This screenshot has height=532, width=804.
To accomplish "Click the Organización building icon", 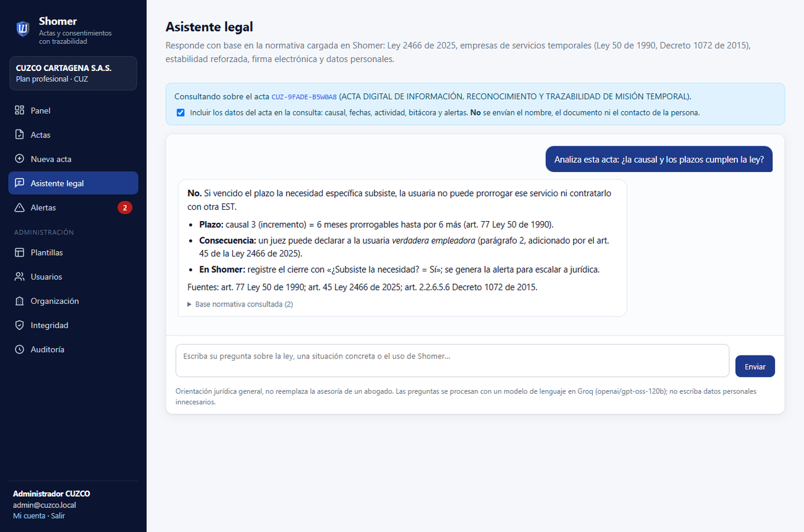I will tap(19, 301).
